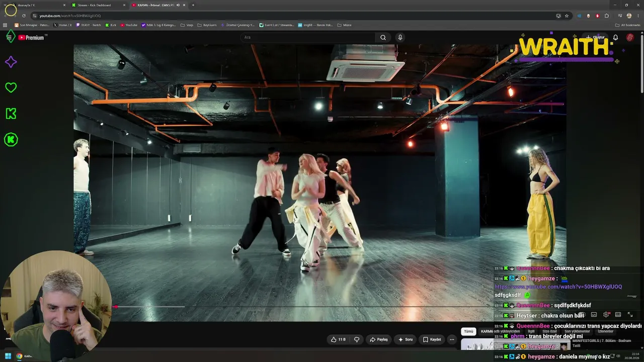Open the YouTube account avatar menu
The width and height of the screenshot is (644, 362).
pos(630,37)
